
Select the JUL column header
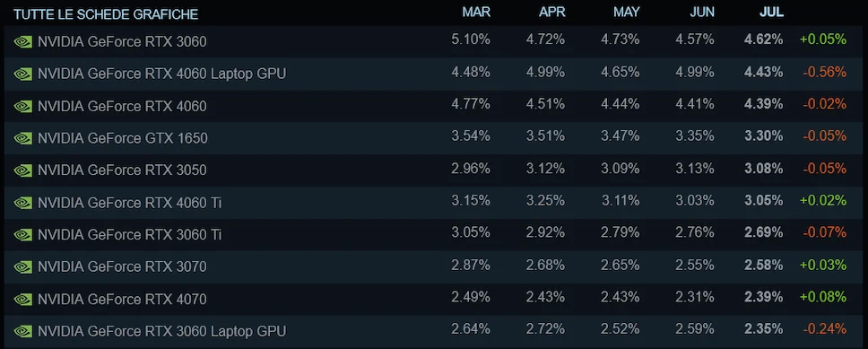(772, 13)
